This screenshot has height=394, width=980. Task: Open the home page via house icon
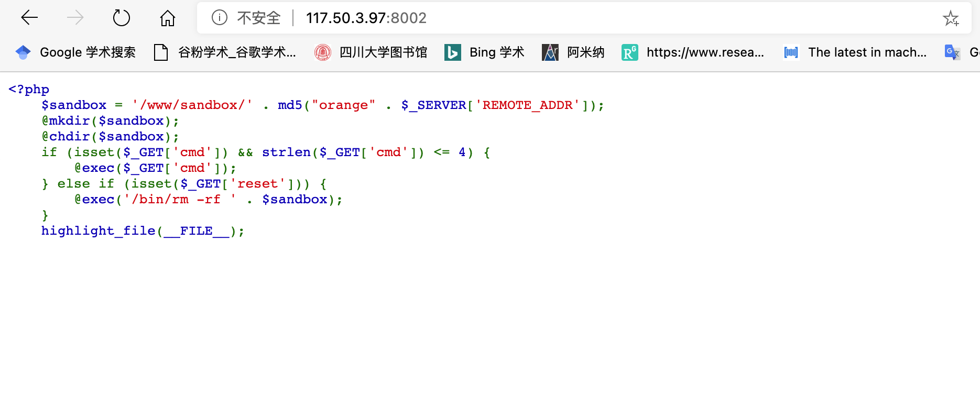tap(168, 18)
